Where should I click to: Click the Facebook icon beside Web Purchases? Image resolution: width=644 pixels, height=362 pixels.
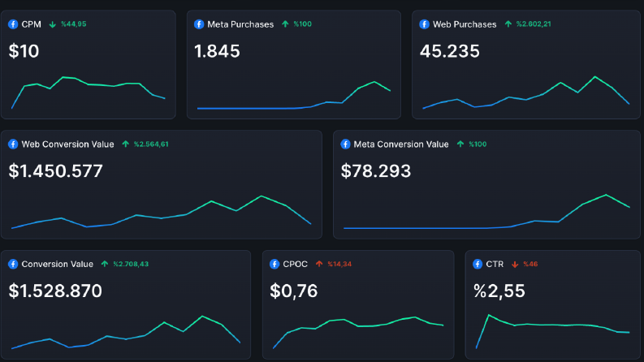424,24
